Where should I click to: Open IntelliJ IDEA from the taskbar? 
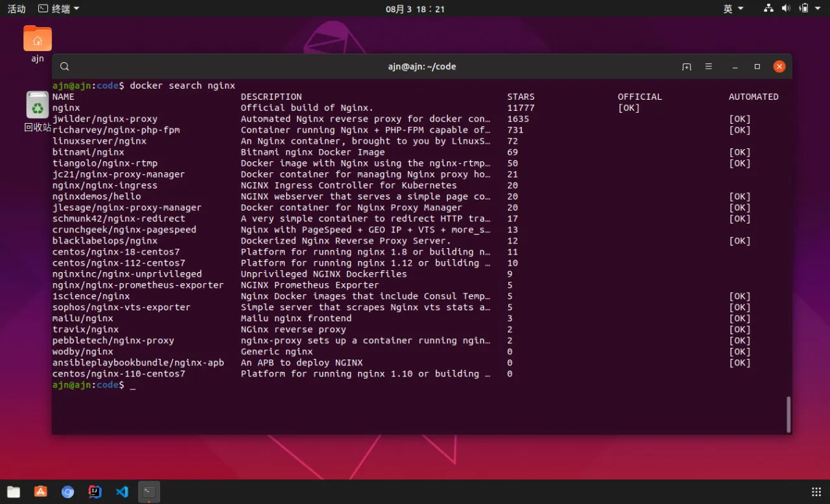pyautogui.click(x=95, y=492)
